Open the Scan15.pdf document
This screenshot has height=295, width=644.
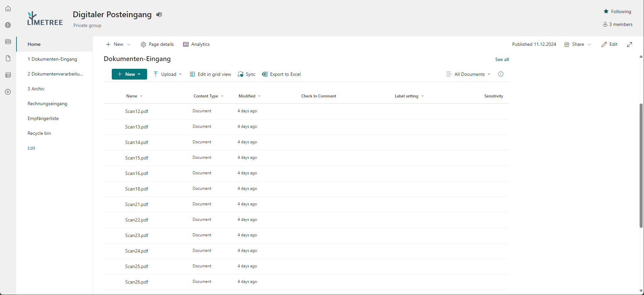point(137,158)
